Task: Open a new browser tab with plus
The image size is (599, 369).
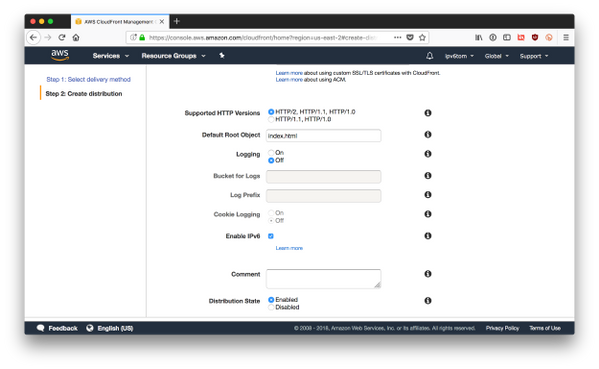Action: (176, 21)
